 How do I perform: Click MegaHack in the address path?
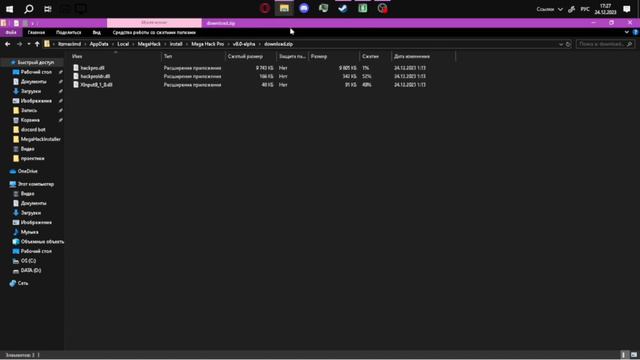[149, 44]
